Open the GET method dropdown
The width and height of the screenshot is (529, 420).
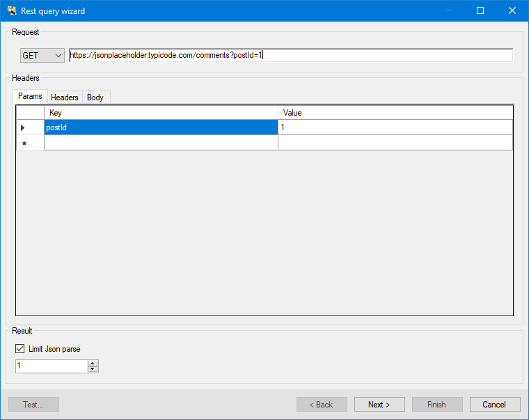pyautogui.click(x=42, y=55)
